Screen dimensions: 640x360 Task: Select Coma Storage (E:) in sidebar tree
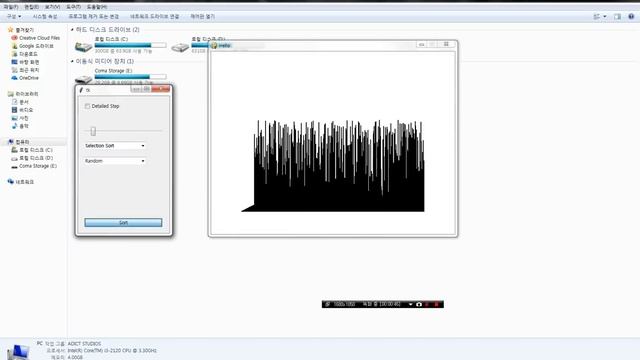tap(38, 166)
